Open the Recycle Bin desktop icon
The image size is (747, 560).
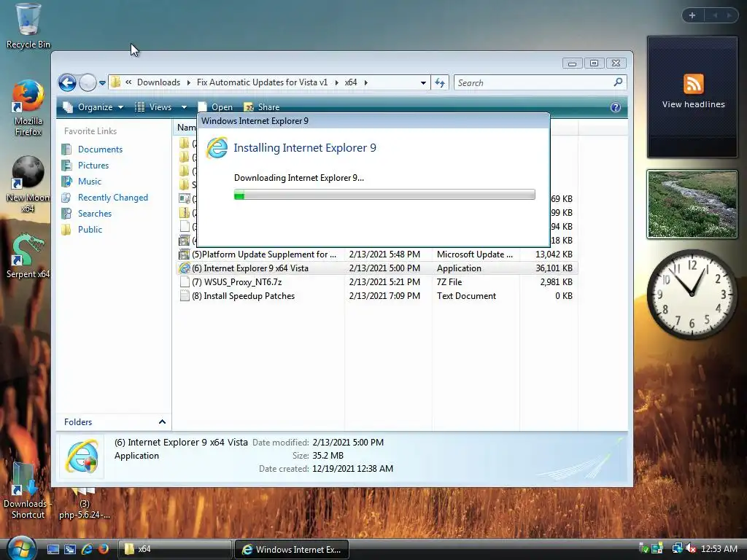click(28, 26)
